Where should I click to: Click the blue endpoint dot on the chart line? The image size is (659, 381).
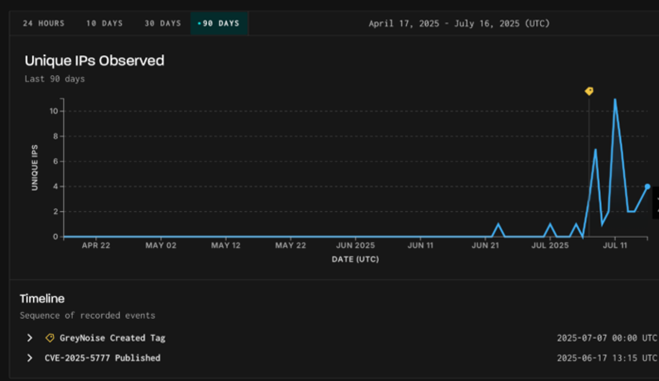coord(647,187)
